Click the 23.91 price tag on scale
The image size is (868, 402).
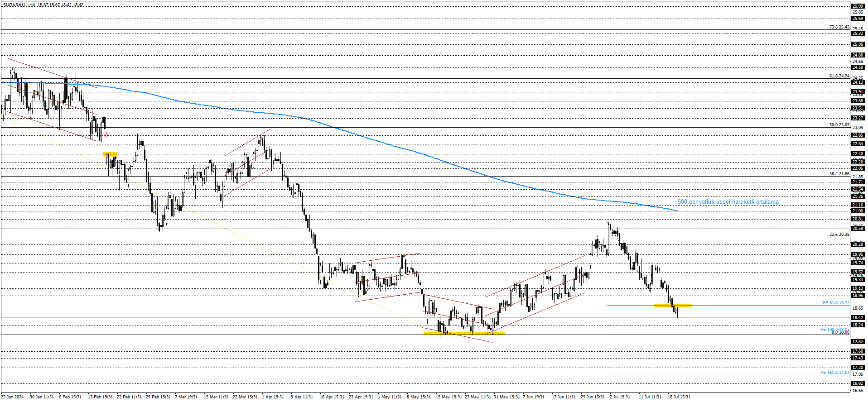[x=858, y=92]
